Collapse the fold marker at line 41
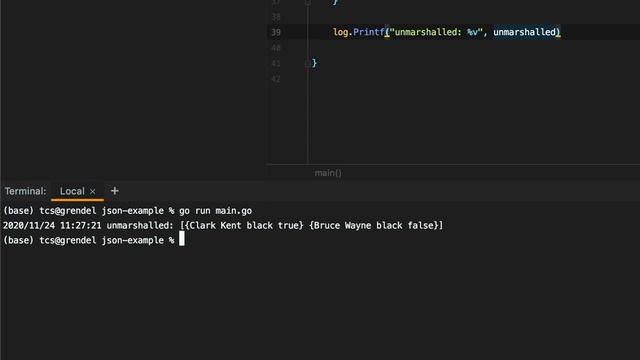 click(307, 63)
